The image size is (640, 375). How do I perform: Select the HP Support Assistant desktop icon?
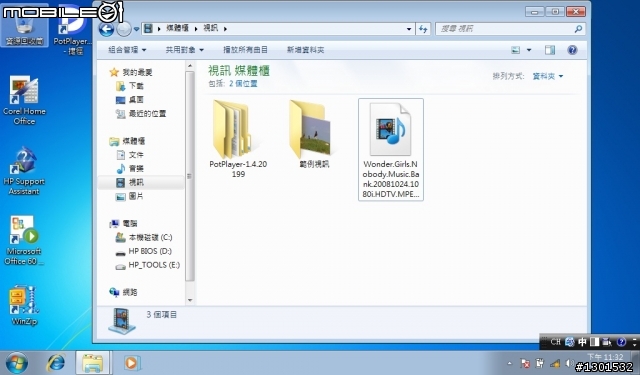click(24, 171)
